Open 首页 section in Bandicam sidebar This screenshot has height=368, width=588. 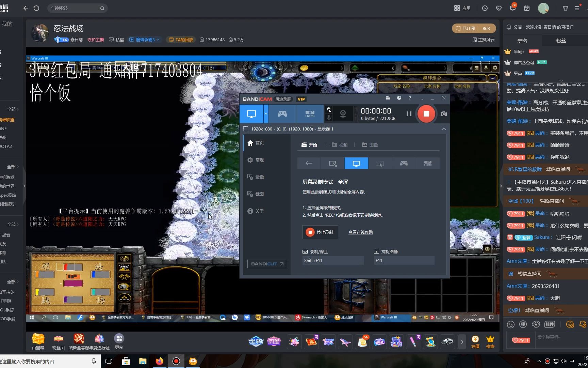256,143
